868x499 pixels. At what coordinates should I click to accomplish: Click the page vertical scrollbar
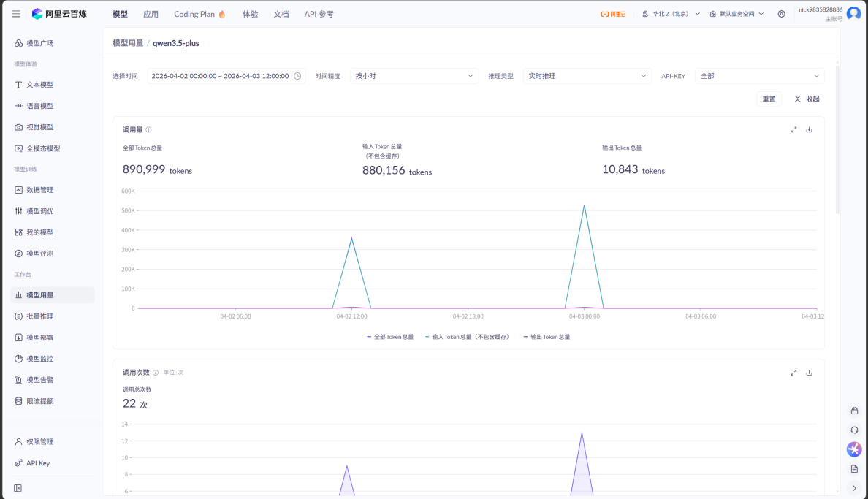click(837, 139)
